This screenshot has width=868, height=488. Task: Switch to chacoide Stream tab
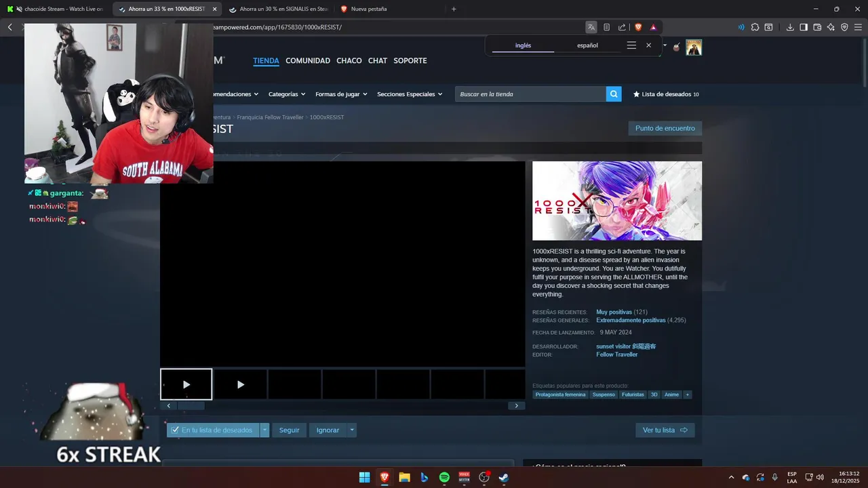(57, 9)
